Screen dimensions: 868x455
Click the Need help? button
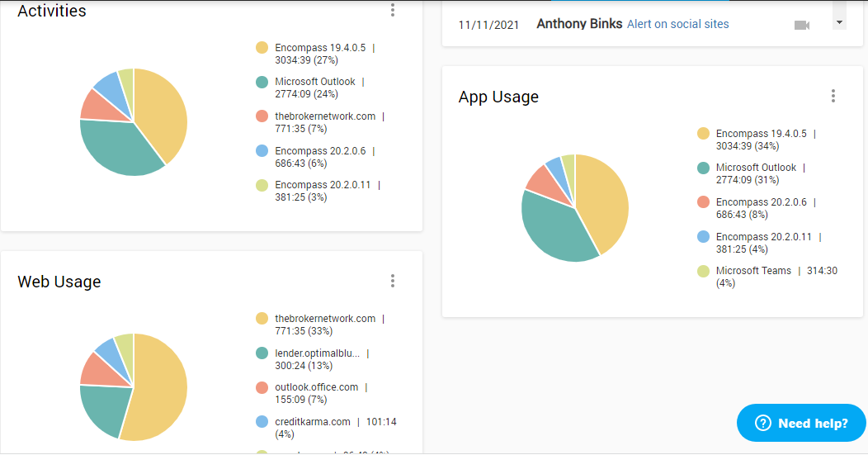[x=801, y=423]
